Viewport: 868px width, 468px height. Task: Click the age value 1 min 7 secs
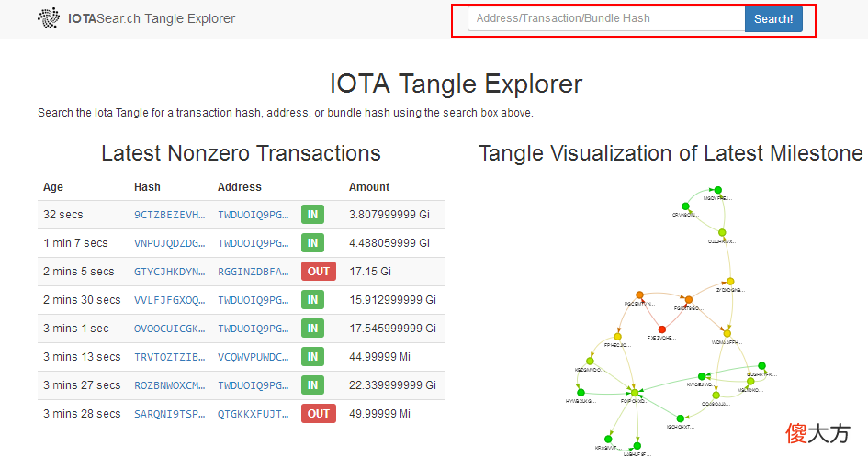point(76,243)
